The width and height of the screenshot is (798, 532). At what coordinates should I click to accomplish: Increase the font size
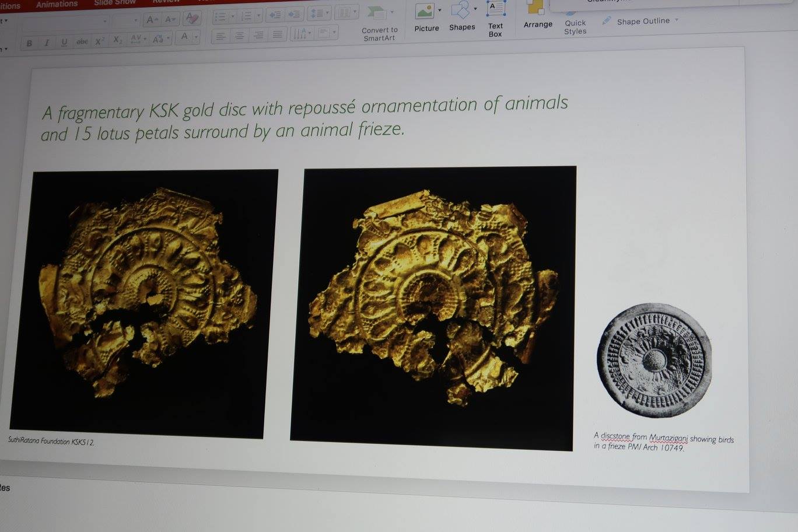(x=152, y=20)
